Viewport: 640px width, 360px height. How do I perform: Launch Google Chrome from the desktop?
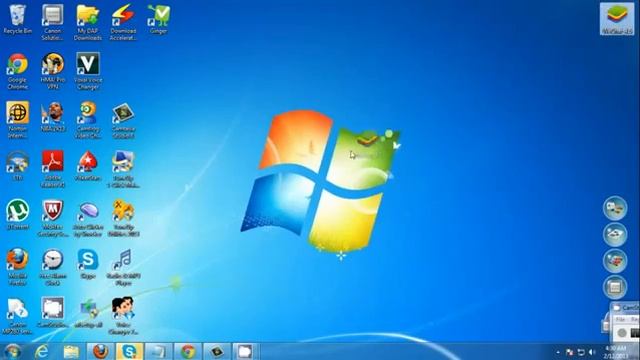click(18, 71)
